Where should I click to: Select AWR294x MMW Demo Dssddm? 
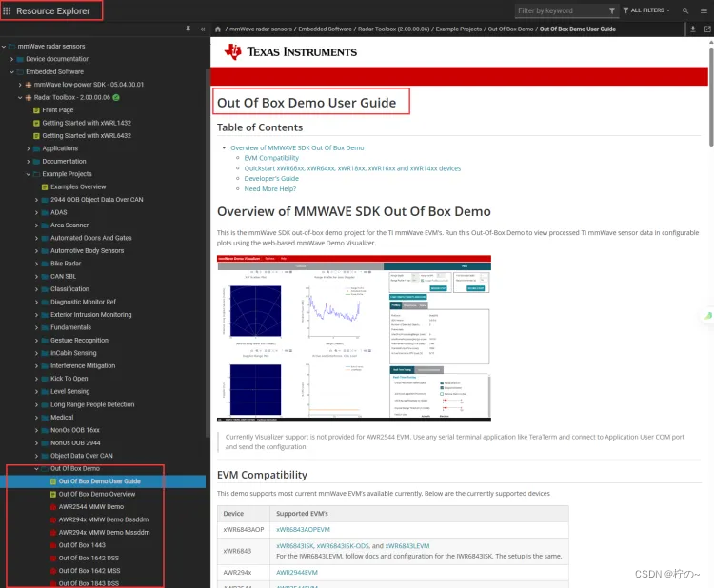[x=104, y=519]
